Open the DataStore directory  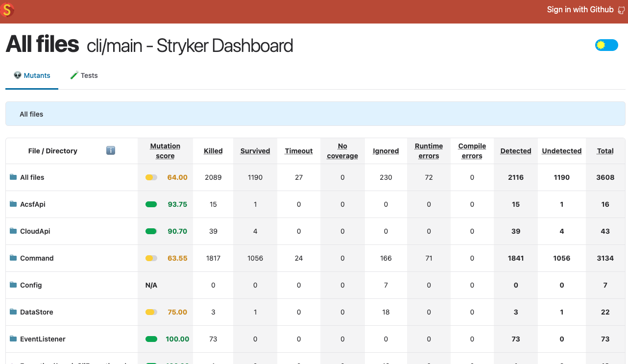point(37,312)
